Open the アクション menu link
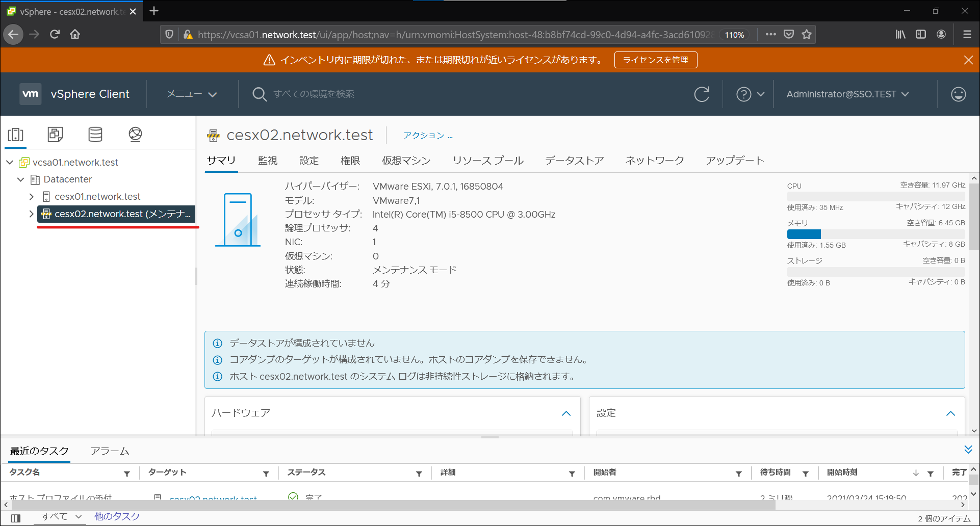Screen dimensions: 980x526 point(428,135)
